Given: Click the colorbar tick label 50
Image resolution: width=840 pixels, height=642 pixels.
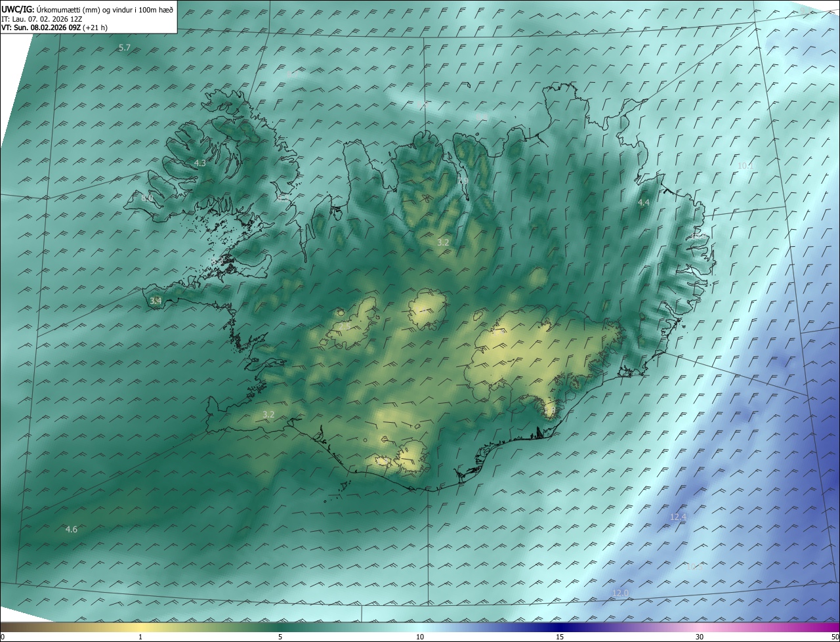Looking at the screenshot, I should pos(835,637).
